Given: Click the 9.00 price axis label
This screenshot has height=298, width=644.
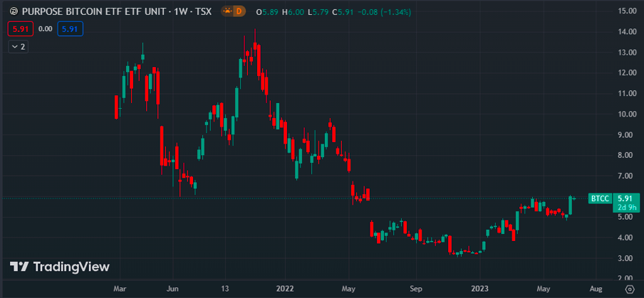Looking at the screenshot, I should (623, 135).
